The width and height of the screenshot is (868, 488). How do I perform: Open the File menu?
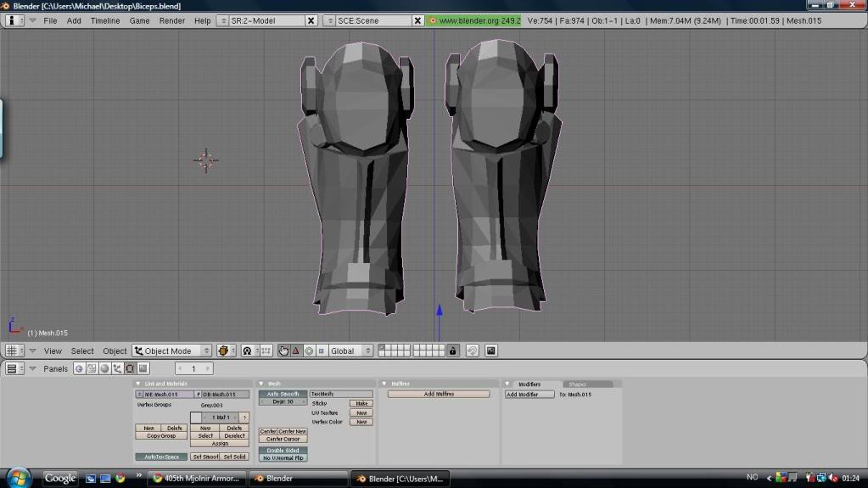50,20
